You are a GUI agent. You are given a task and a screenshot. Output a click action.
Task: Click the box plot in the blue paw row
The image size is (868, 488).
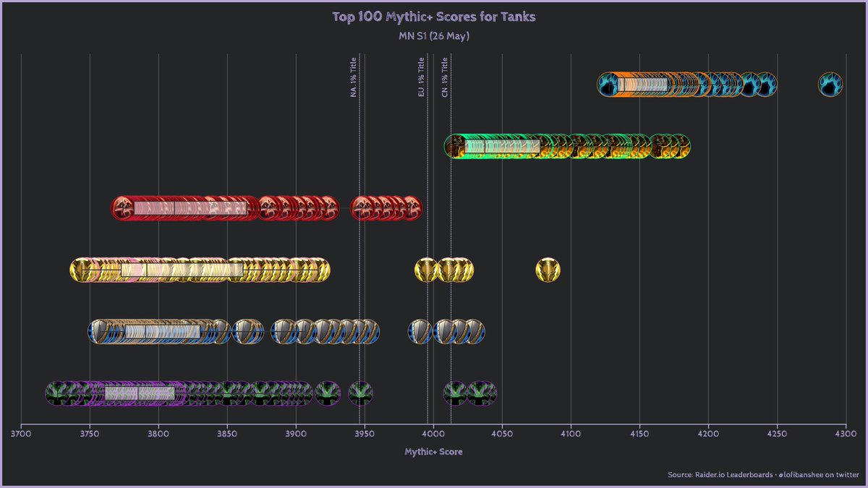click(x=642, y=85)
